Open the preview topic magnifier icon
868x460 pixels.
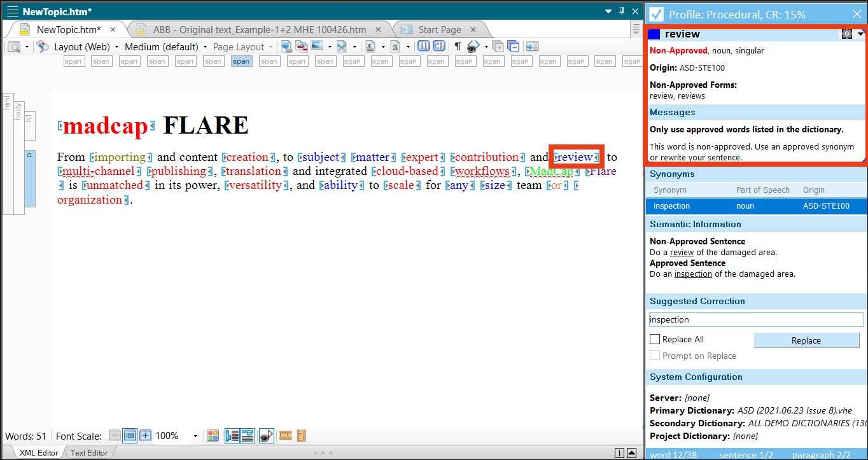tap(14, 46)
